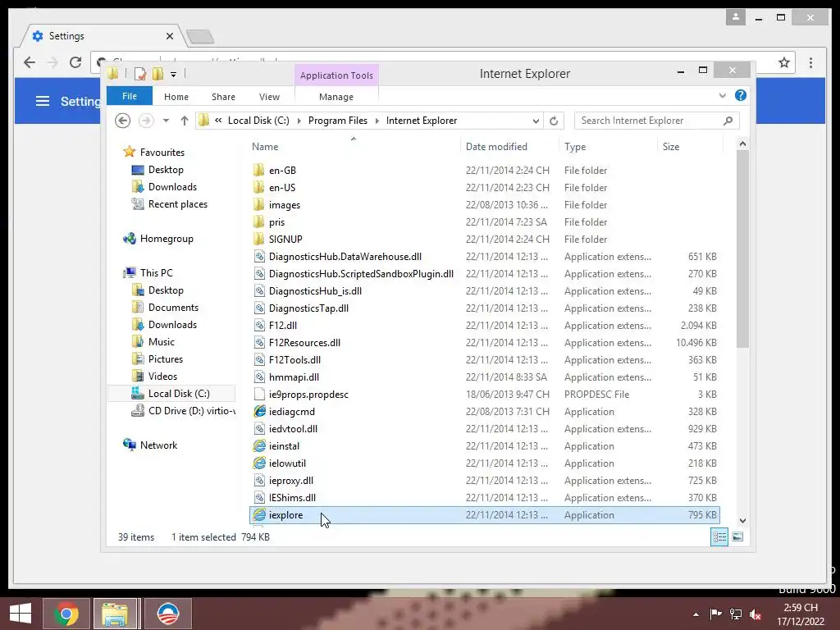The width and height of the screenshot is (840, 630).
Task: Open the iexplore application file
Action: [285, 515]
